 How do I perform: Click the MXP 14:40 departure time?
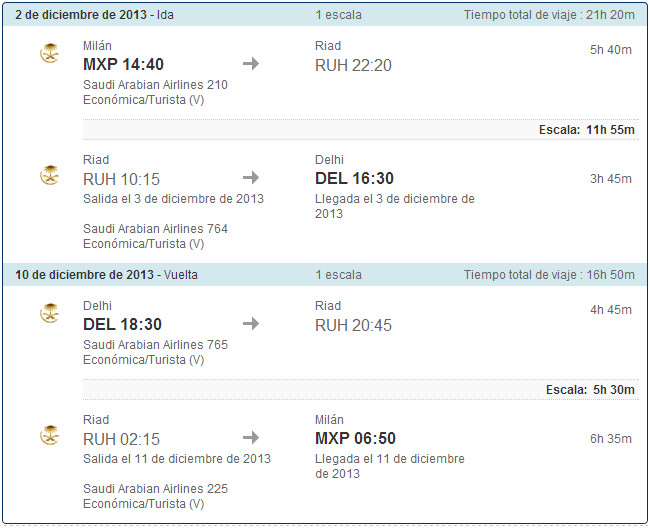[123, 65]
